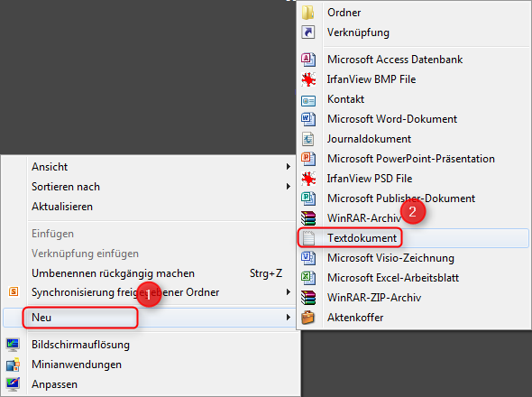Click the Minianwendungen gadgets icon

click(x=13, y=365)
